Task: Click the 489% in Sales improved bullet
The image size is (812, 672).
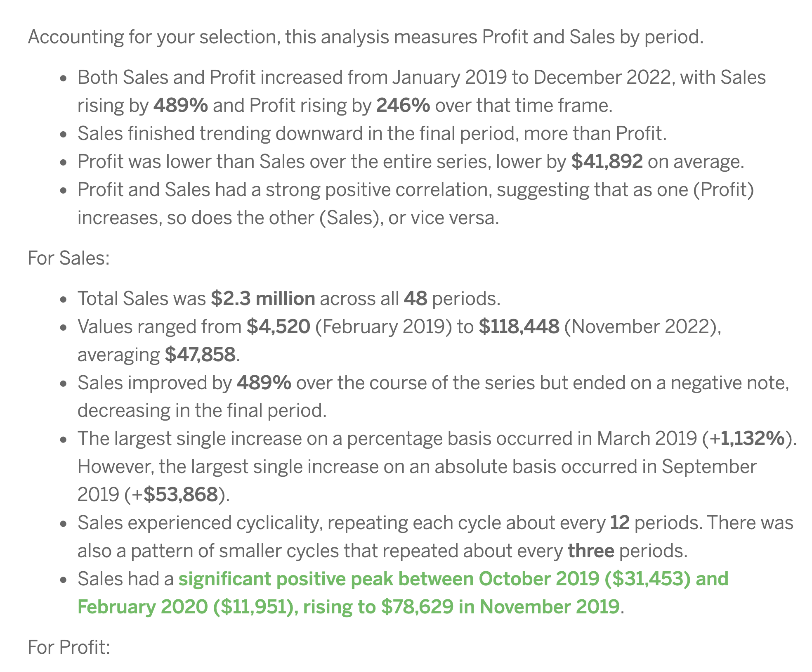Action: [x=264, y=383]
